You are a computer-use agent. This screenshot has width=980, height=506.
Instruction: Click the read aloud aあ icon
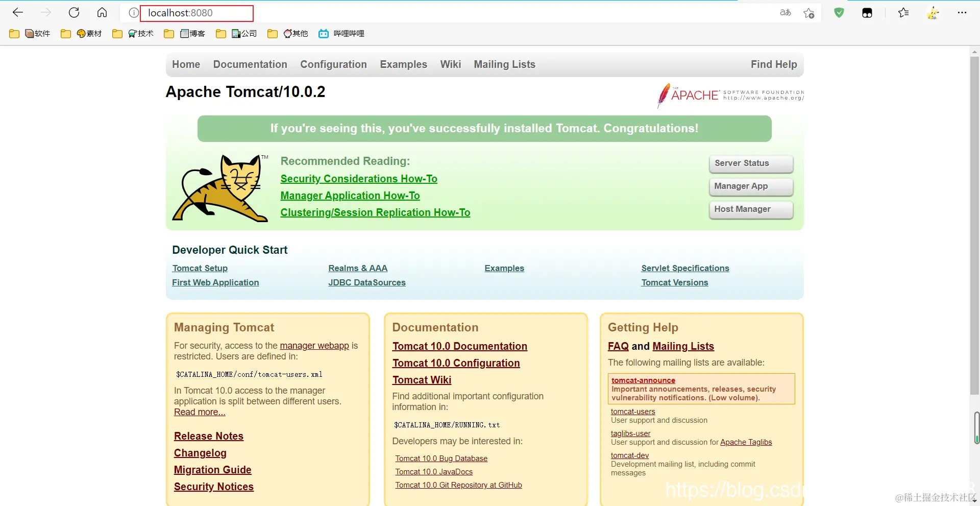pyautogui.click(x=785, y=13)
